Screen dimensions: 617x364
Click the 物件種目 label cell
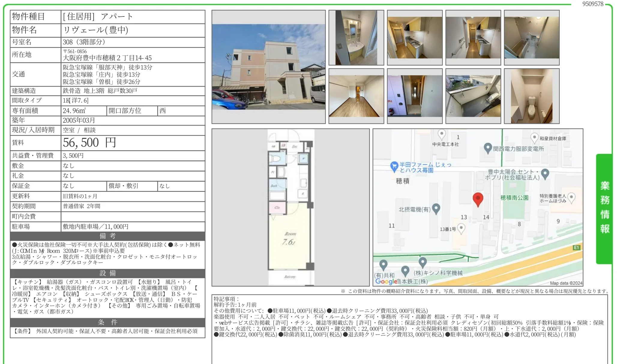[36, 17]
